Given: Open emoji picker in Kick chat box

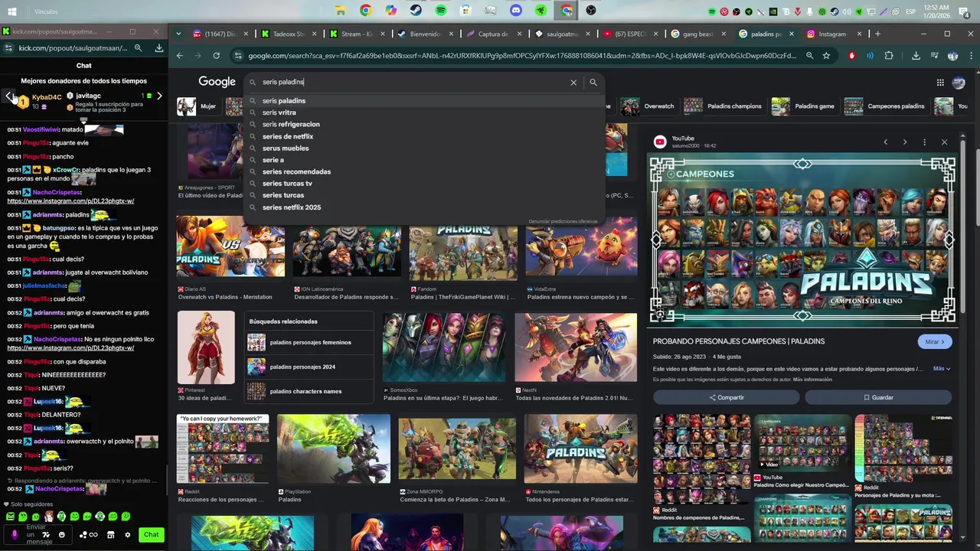Looking at the screenshot, I should tap(62, 535).
